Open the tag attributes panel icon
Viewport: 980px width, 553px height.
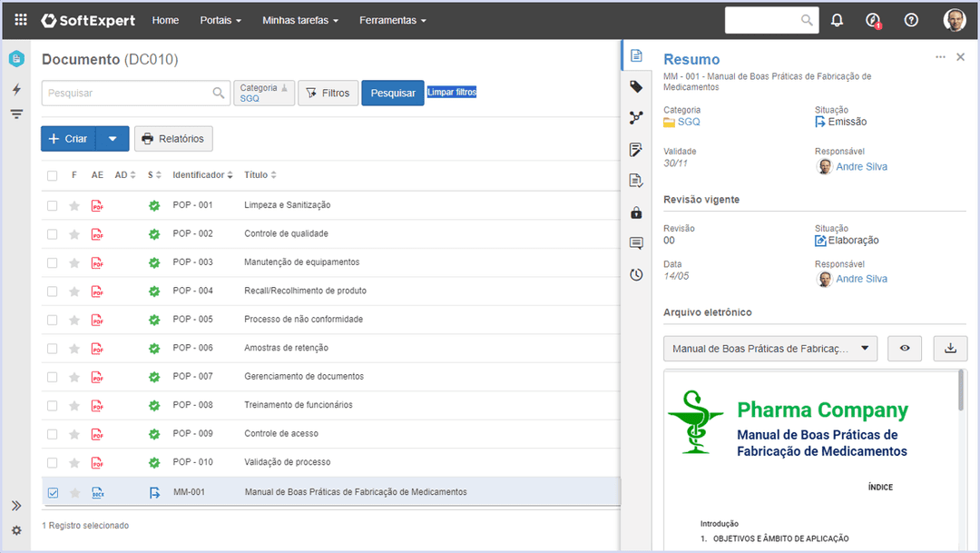636,87
